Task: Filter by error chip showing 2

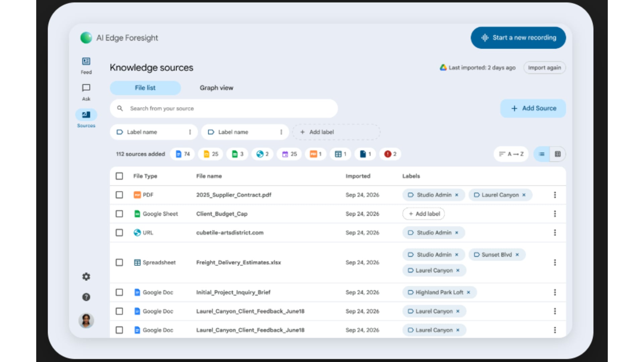Action: point(390,154)
